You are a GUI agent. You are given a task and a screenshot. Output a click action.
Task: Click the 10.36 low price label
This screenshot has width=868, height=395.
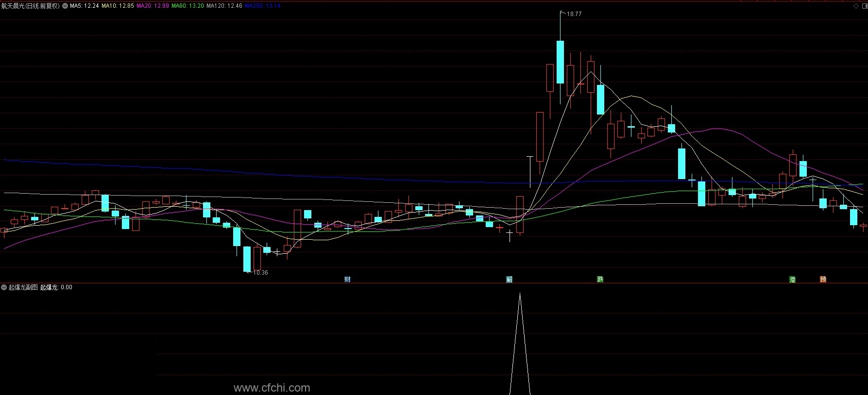[261, 273]
